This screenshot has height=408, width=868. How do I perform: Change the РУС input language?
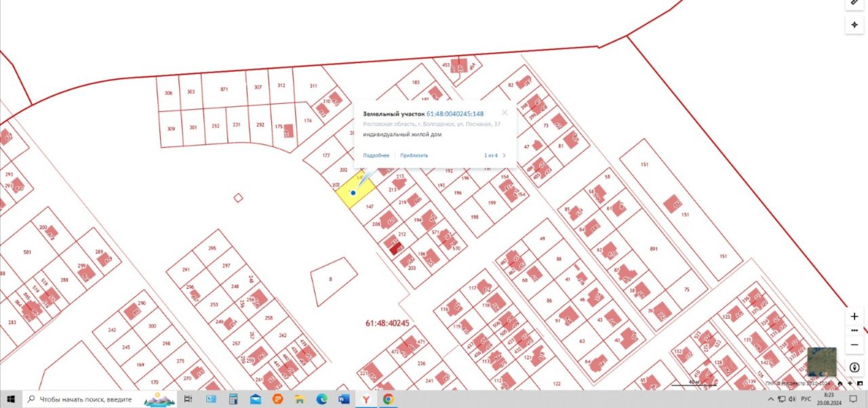click(x=806, y=399)
